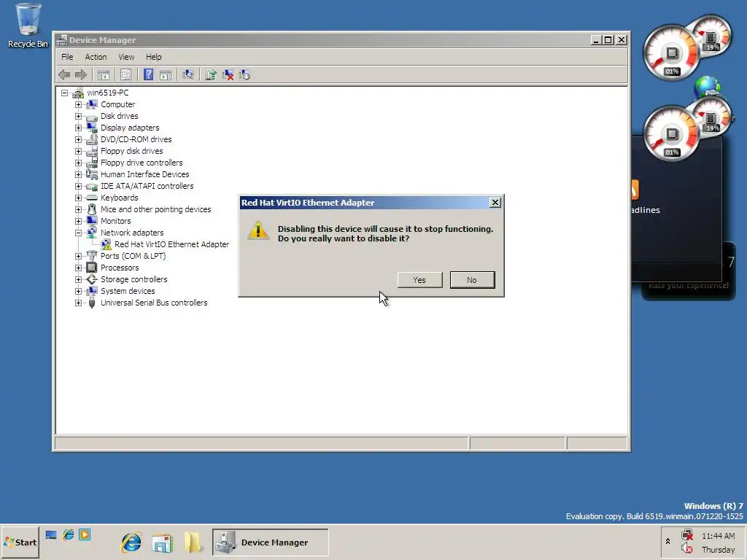747x560 pixels.
Task: Cancel disabling by clicking No
Action: [x=472, y=280]
